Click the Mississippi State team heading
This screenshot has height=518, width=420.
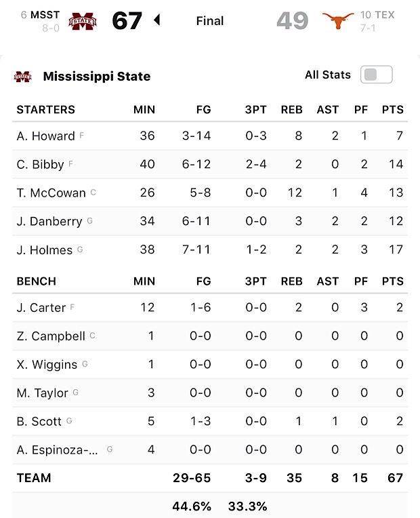pos(97,77)
